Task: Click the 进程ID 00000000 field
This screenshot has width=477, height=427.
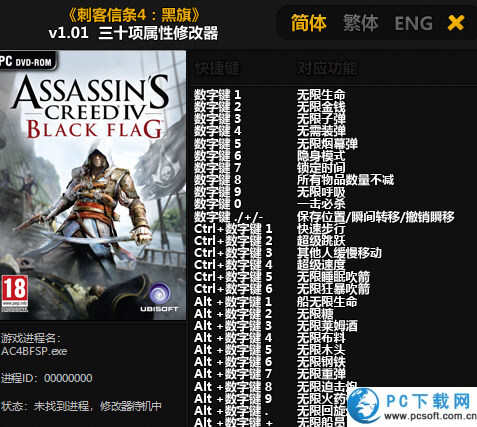Action: [x=47, y=378]
